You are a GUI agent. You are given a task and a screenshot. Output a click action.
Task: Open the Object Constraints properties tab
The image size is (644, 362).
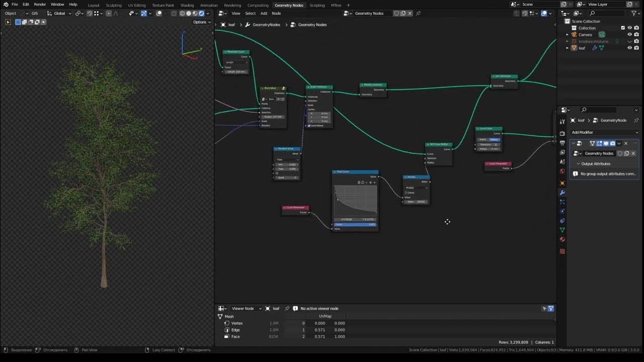pyautogui.click(x=562, y=221)
